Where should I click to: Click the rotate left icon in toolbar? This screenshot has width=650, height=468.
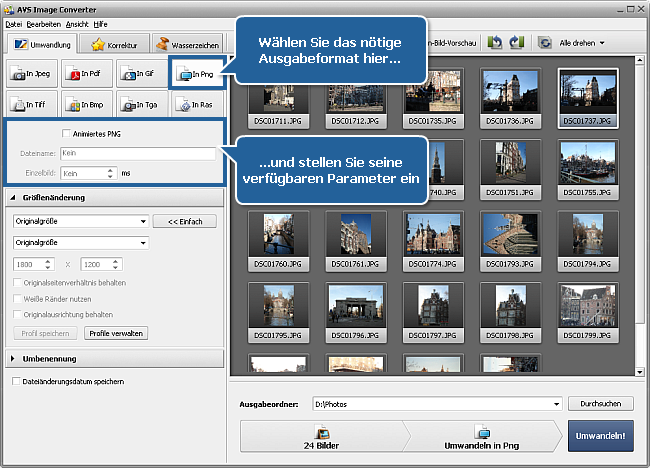(x=495, y=43)
